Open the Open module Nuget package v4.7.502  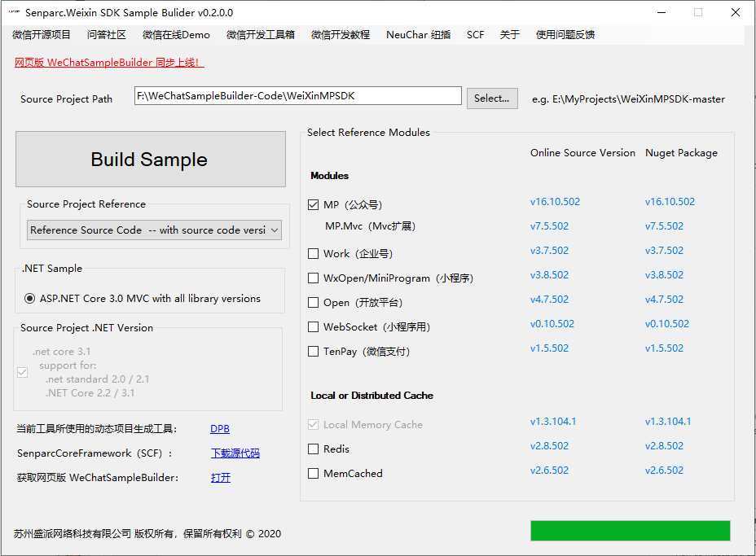coord(664,300)
